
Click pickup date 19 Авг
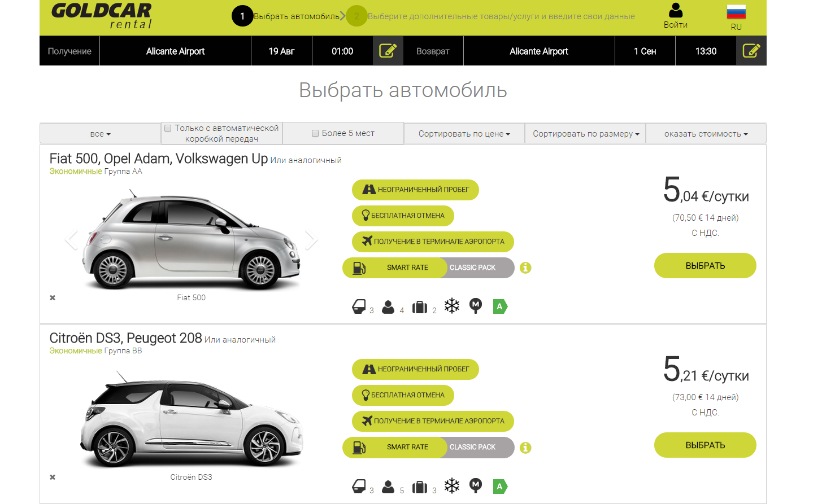point(281,51)
